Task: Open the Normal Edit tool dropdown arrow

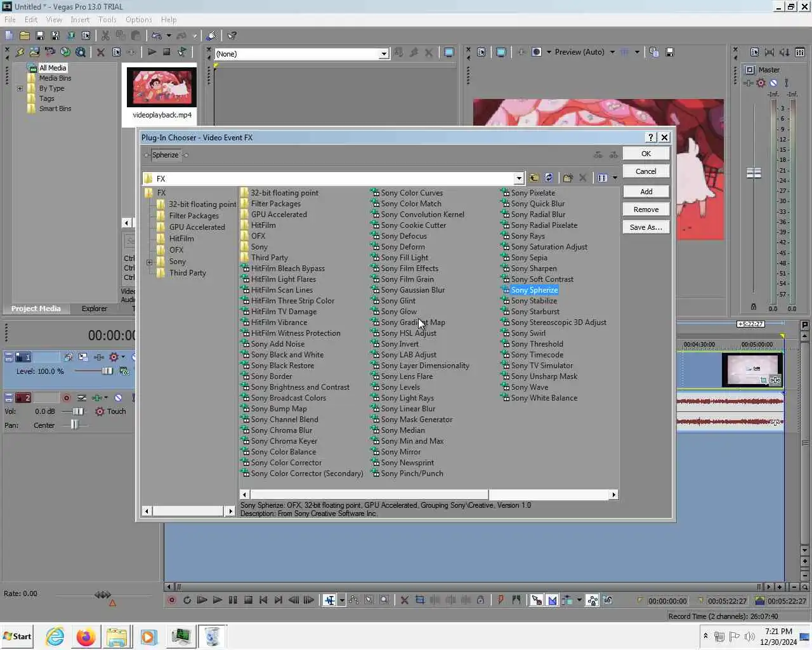Action: 342,600
